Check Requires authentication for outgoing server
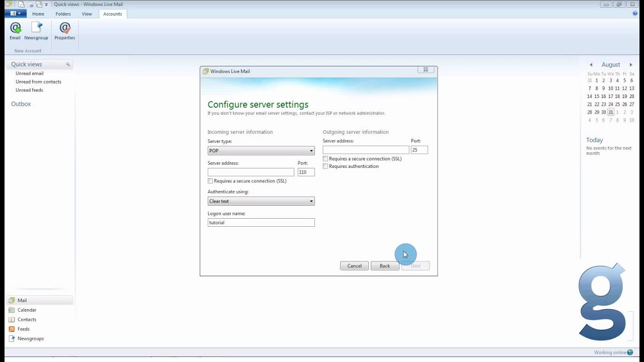Image resolution: width=644 pixels, height=362 pixels. 326,166
